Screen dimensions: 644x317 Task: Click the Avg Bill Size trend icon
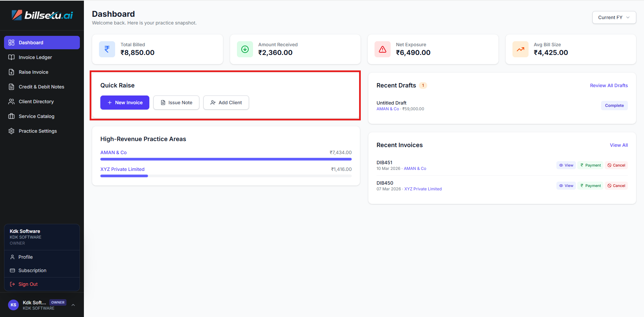click(x=521, y=49)
